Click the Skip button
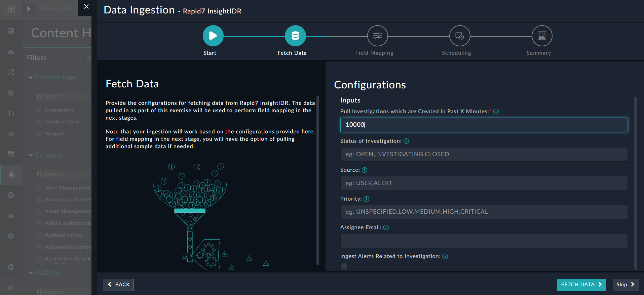 pyautogui.click(x=625, y=285)
